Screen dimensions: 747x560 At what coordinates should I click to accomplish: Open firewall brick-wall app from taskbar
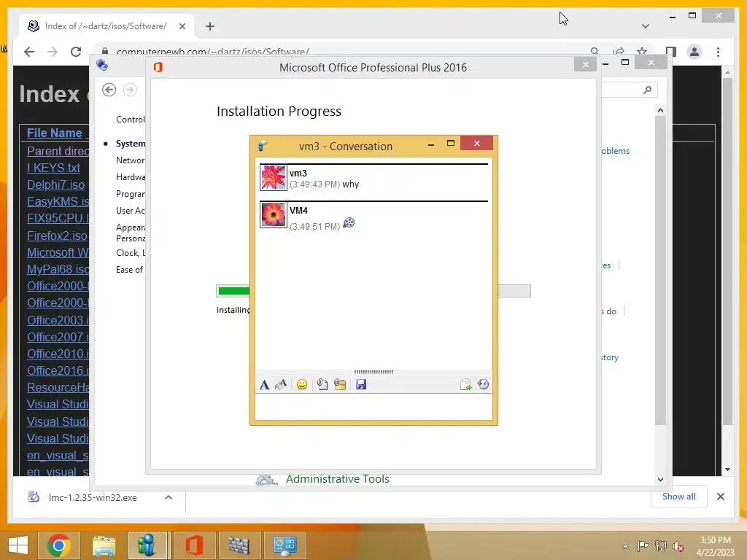point(239,545)
